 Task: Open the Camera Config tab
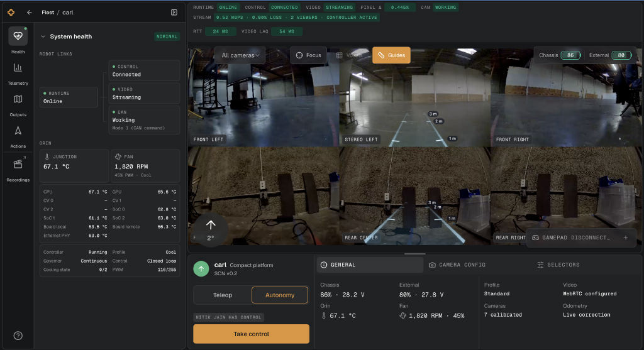(x=457, y=265)
